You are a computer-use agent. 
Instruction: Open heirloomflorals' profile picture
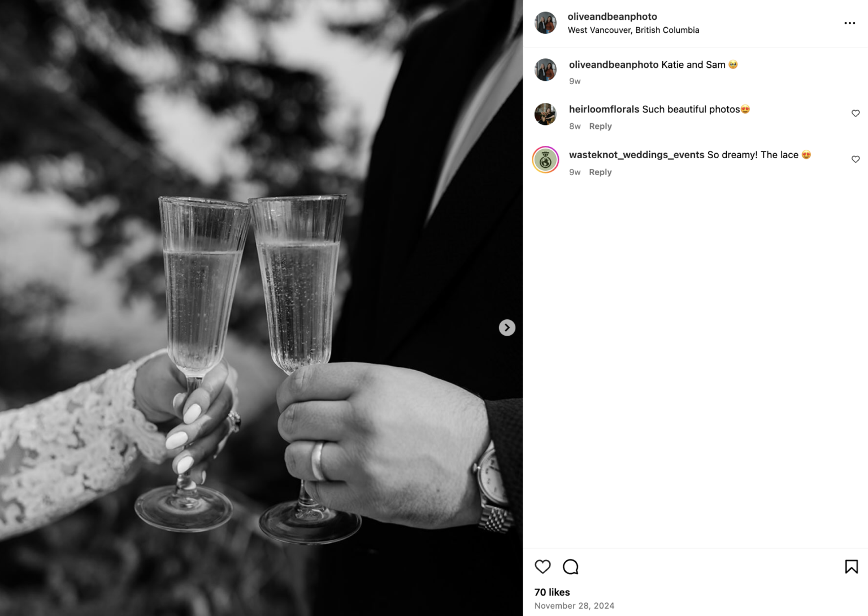[x=545, y=114]
